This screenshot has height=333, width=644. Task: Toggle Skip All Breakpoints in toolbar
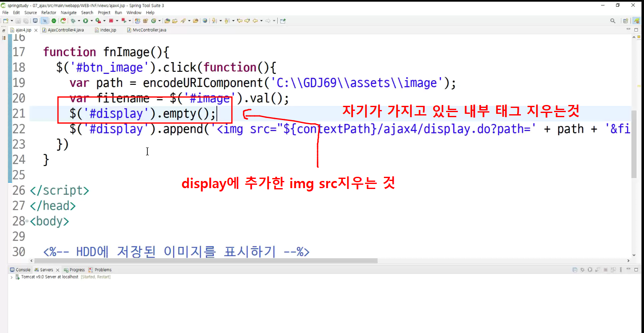(x=45, y=21)
